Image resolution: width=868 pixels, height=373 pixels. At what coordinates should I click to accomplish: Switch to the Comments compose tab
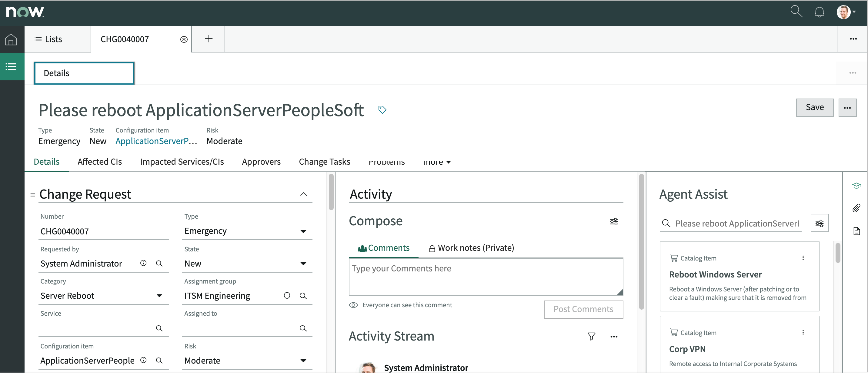click(384, 248)
